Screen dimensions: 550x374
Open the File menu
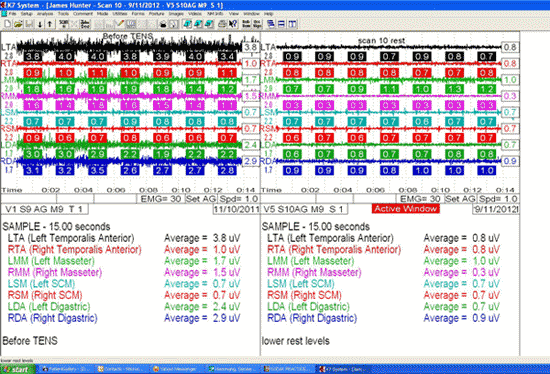(12, 14)
